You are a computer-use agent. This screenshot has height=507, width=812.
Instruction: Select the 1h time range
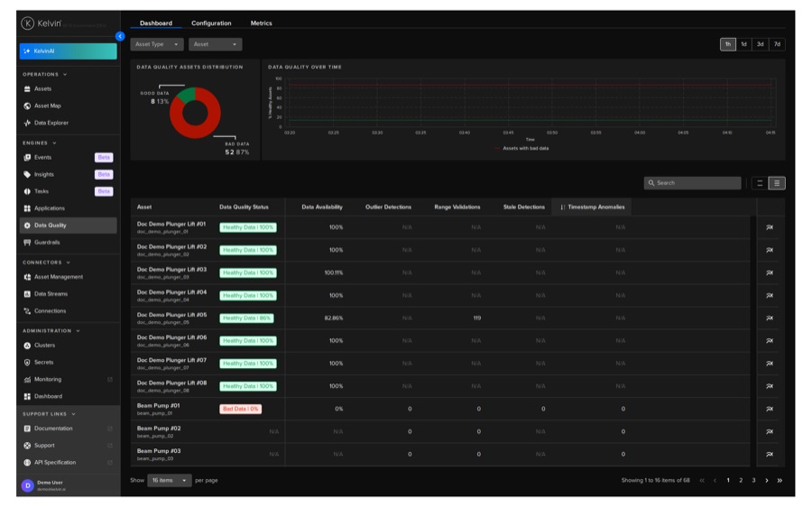click(727, 44)
